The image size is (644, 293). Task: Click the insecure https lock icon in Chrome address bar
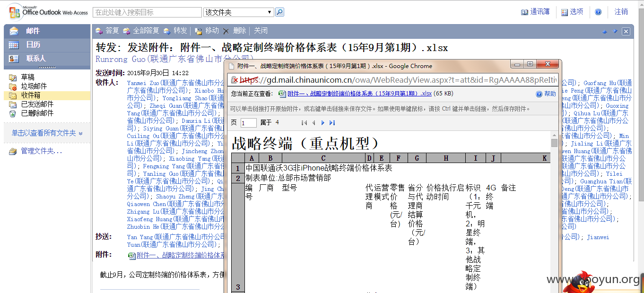[235, 80]
